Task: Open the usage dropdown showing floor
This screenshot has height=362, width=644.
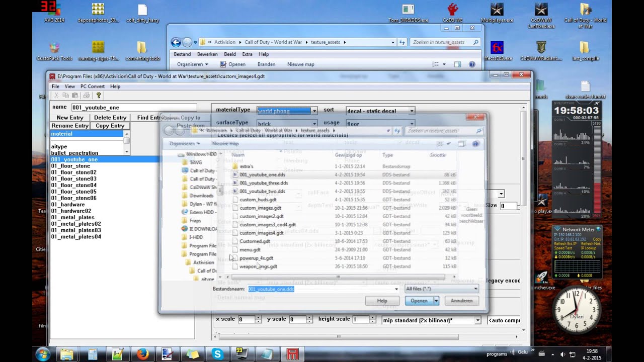Action: click(412, 123)
